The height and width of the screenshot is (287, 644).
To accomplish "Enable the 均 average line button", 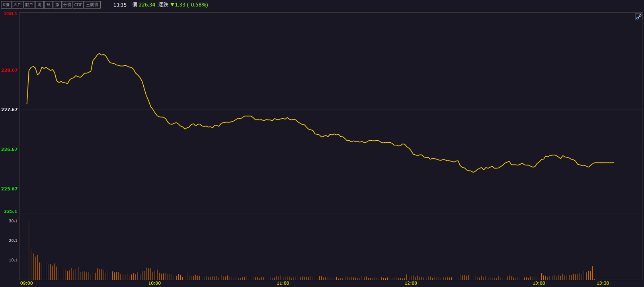I will tap(39, 5).
